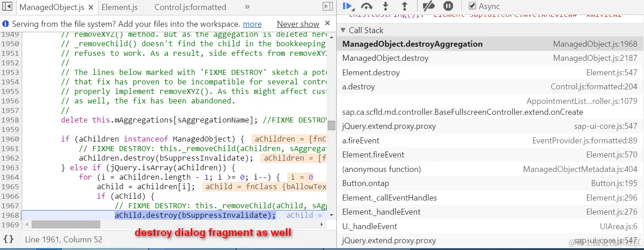Open EventProvider.js:formatted:89 source link

(x=585, y=141)
